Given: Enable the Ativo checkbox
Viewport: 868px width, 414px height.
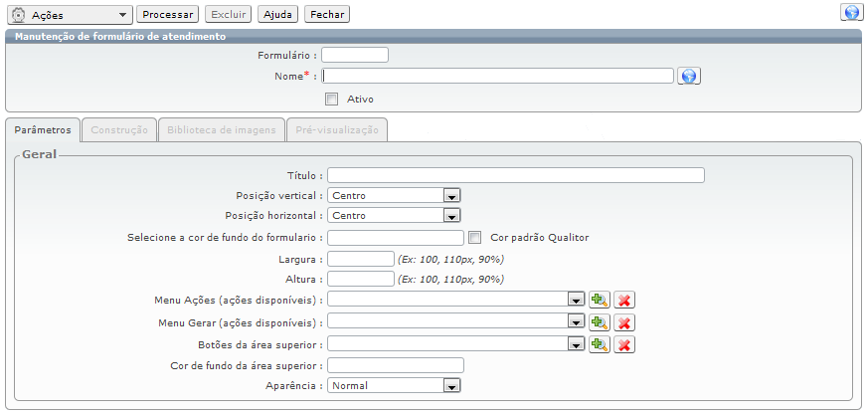Looking at the screenshot, I should click(x=332, y=99).
